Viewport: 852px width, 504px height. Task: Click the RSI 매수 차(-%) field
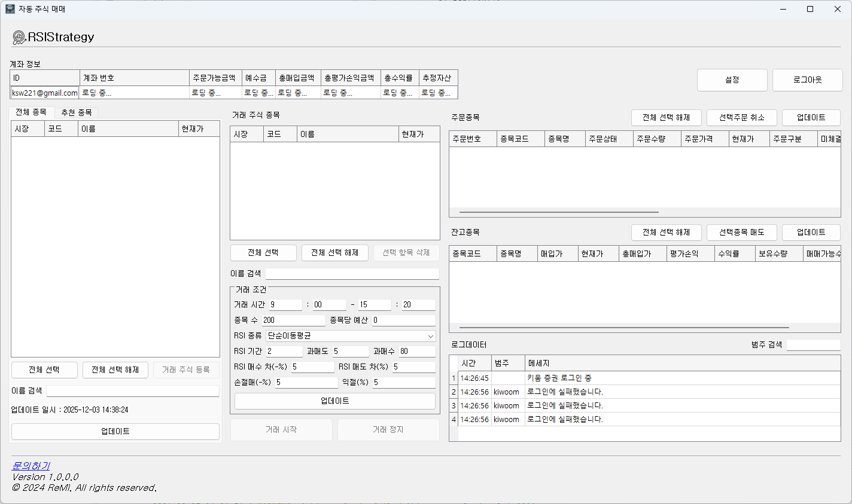312,367
